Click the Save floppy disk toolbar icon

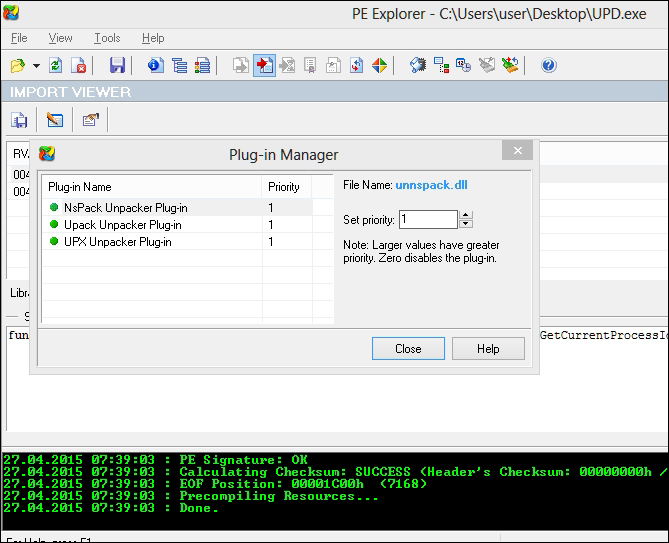[117, 66]
